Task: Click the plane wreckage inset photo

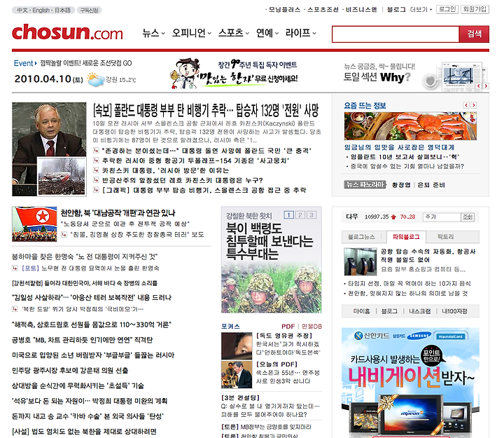Action: [62, 177]
